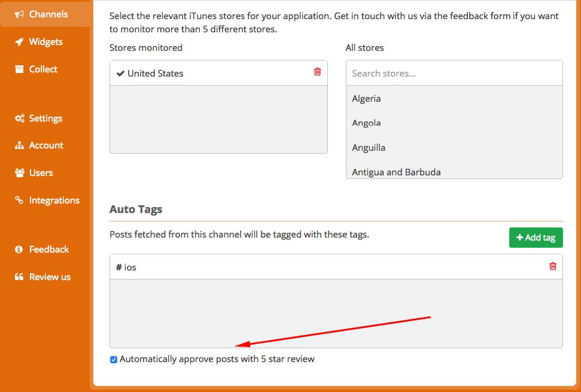
Task: Click the Integrations link icon
Action: click(19, 200)
